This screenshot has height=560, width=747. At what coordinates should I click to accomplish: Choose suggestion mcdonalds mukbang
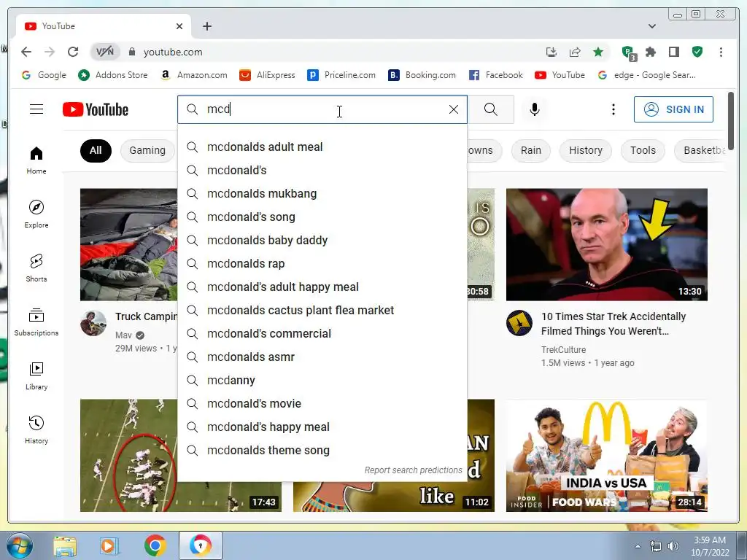322,193
